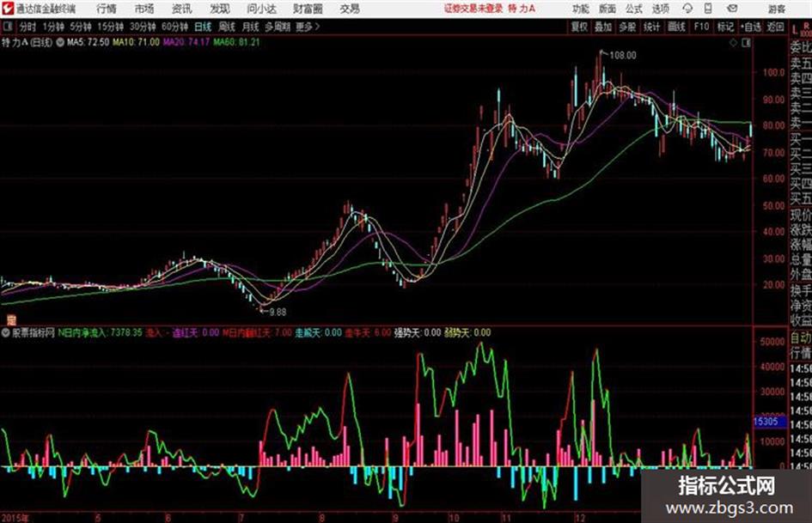Switch to 分时 chart period
This screenshot has height=523, width=812.
coord(27,27)
